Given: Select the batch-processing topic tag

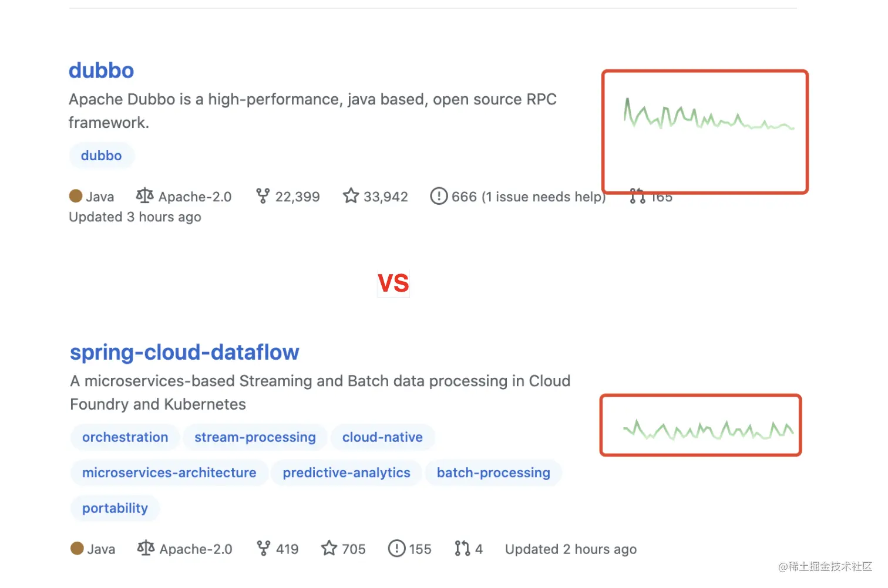Looking at the screenshot, I should pos(493,472).
